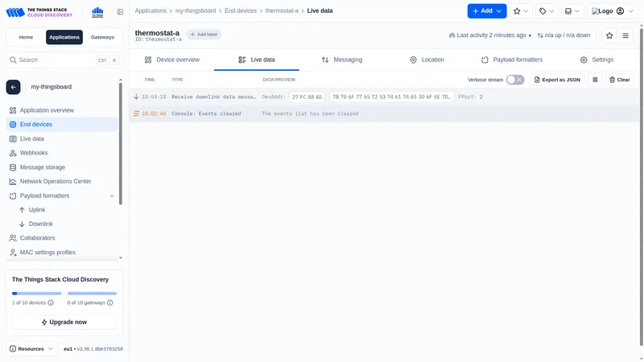
Task: Open Collaborators in the sidebar
Action: coord(62,237)
